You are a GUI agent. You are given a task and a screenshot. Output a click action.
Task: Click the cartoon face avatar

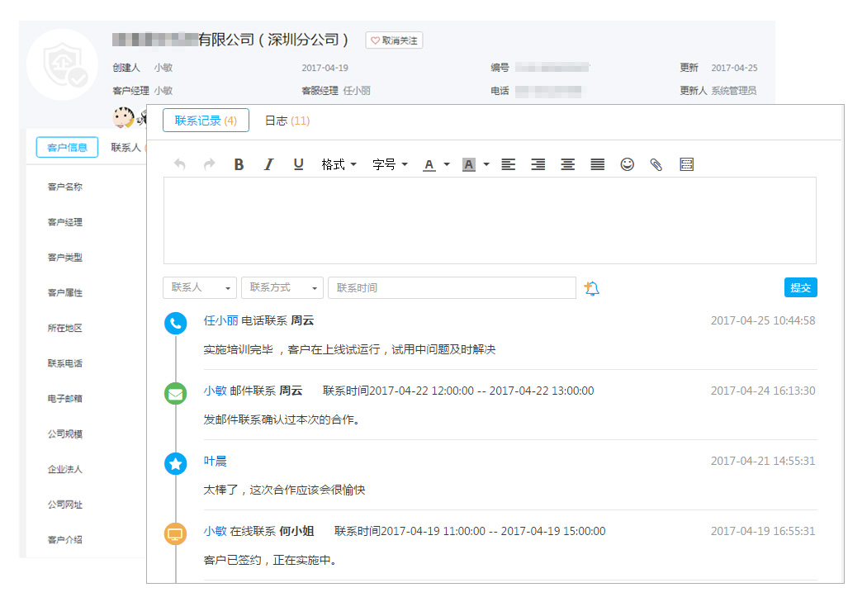123,116
